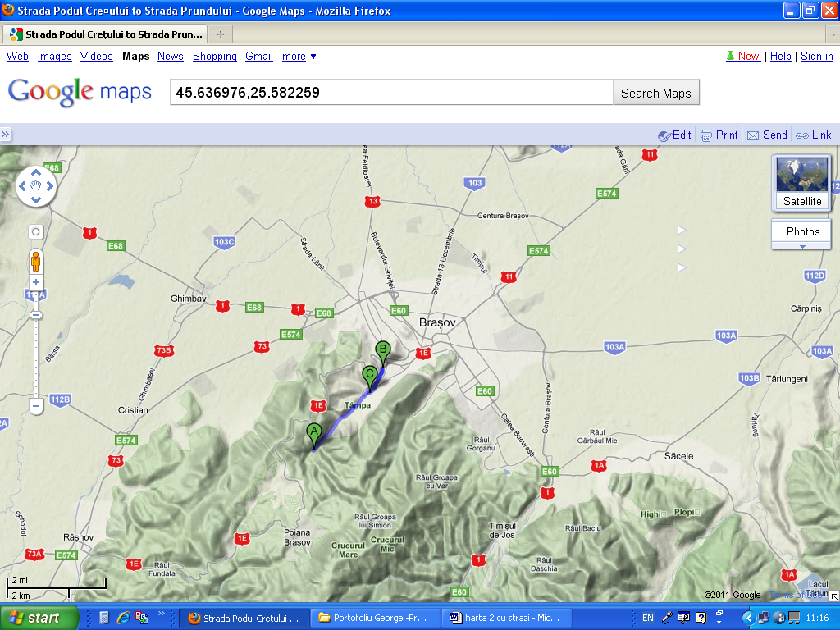Pan the map up with the arrow
840x630 pixels.
[x=36, y=172]
